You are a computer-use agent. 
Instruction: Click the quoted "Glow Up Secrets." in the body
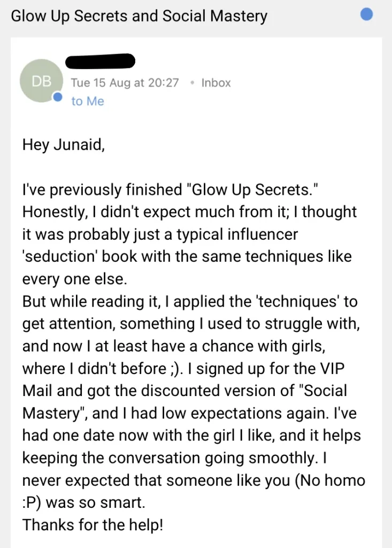(253, 189)
